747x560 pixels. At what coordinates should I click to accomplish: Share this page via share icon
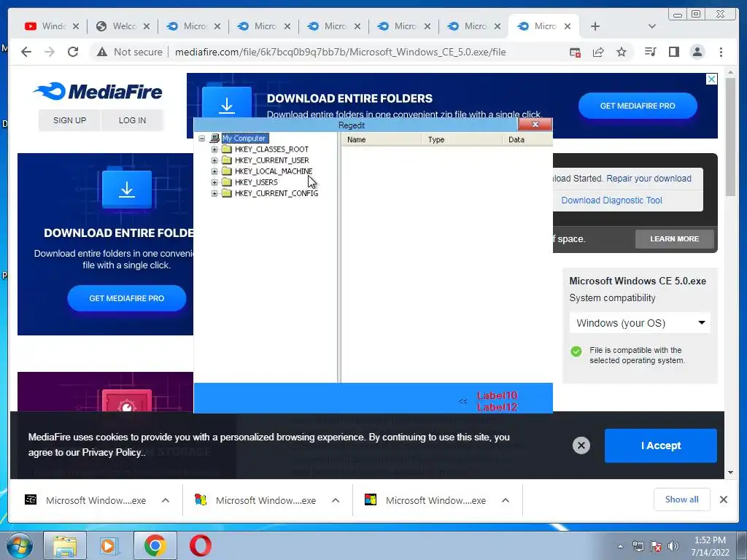point(598,52)
